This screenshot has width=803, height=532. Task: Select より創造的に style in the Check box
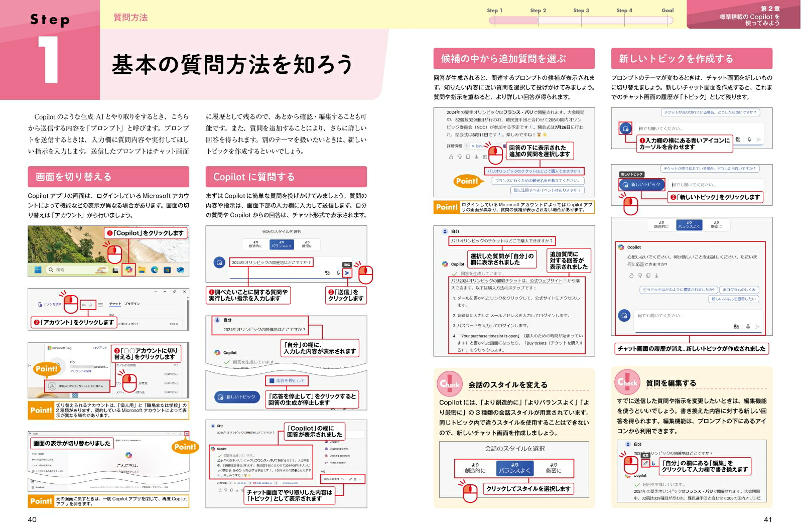[475, 468]
